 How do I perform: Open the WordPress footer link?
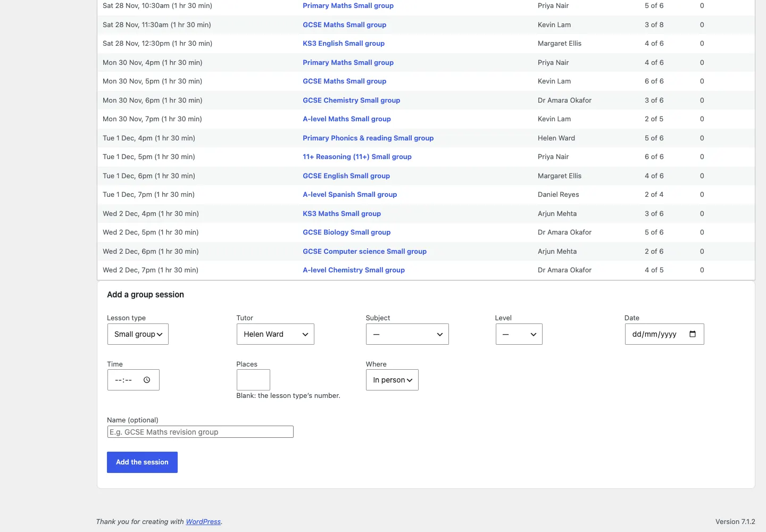tap(203, 522)
